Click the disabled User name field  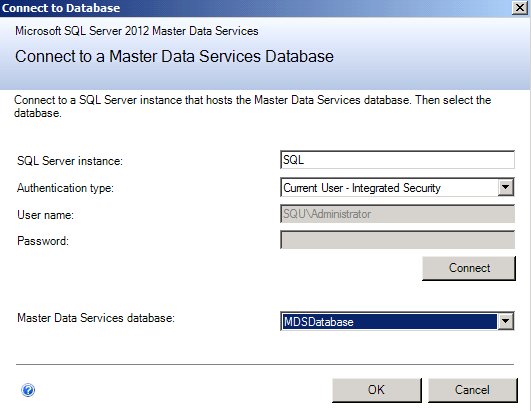click(398, 214)
